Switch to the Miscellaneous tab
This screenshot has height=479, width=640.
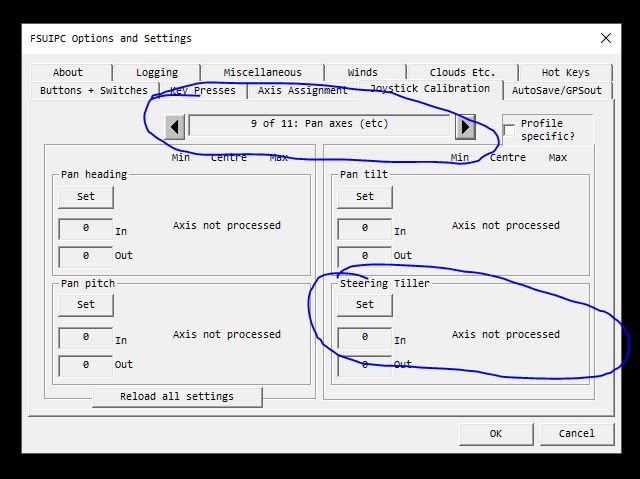pyautogui.click(x=262, y=73)
